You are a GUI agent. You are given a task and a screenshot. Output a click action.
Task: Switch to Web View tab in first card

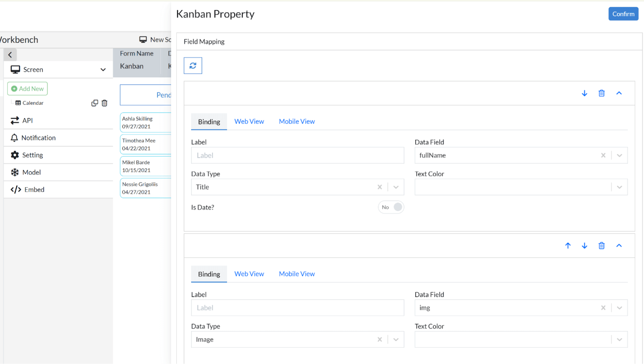point(249,121)
